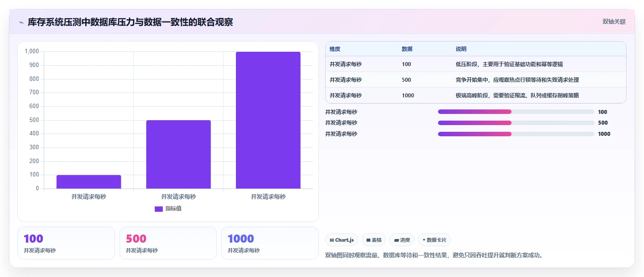Click x-axis label under the middle bar
The image size is (644, 277).
[x=178, y=197]
